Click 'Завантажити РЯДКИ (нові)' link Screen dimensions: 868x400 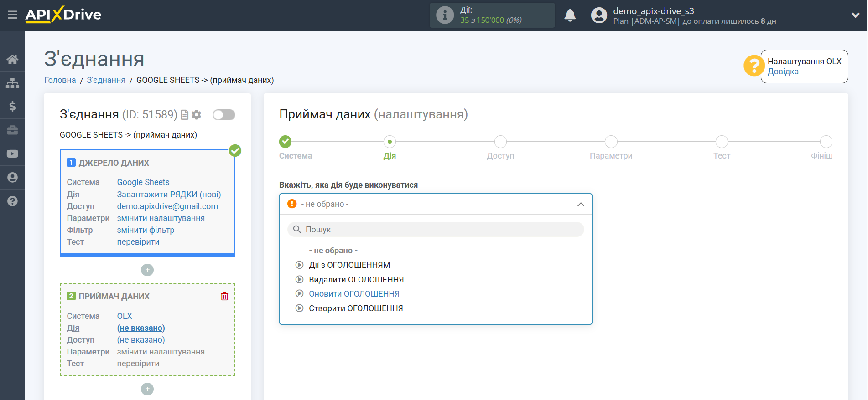tap(169, 195)
